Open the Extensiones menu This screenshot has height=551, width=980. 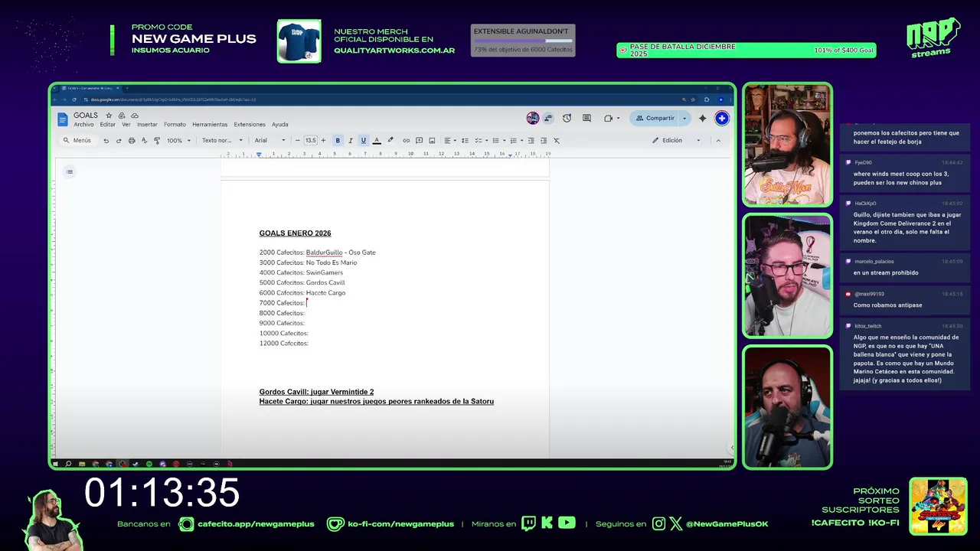tap(250, 125)
